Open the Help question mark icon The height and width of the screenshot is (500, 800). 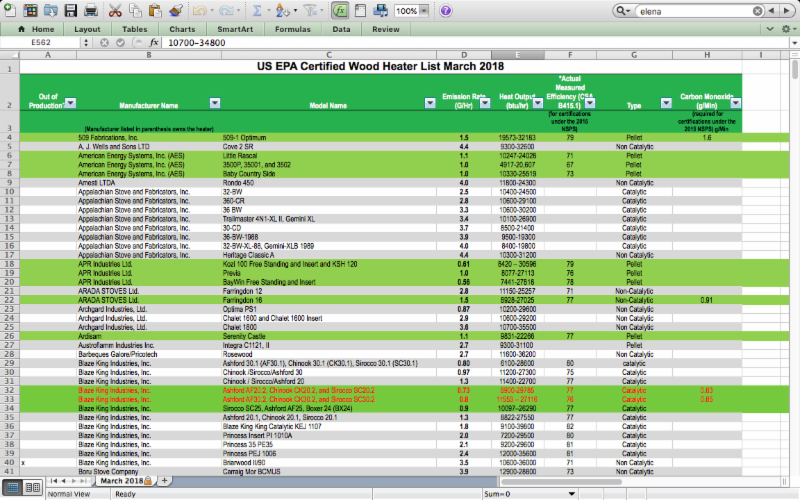[x=445, y=11]
